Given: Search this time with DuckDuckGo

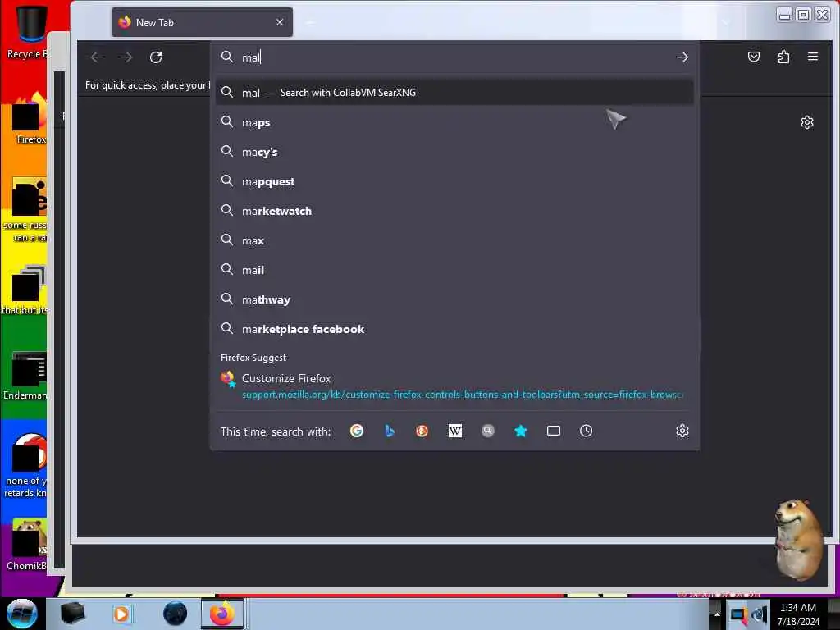Looking at the screenshot, I should pos(422,431).
